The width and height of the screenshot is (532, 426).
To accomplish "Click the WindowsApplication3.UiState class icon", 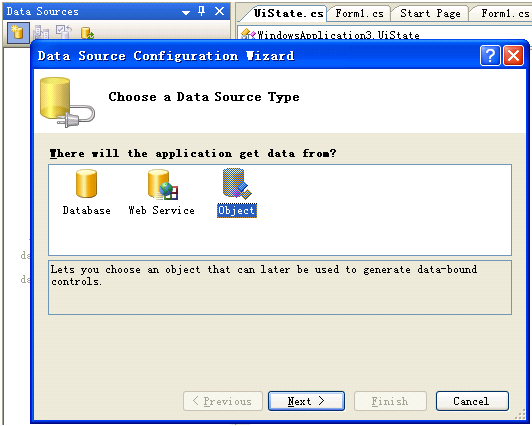I will tap(248, 34).
